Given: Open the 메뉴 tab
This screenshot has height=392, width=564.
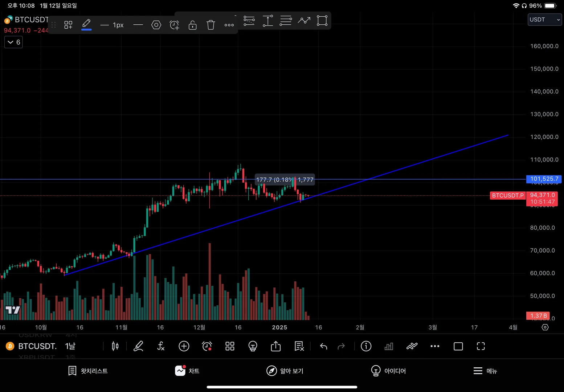Looking at the screenshot, I should click(485, 371).
